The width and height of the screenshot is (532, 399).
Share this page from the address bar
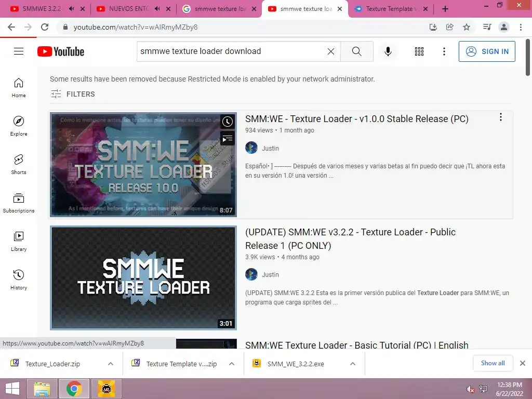tap(450, 27)
